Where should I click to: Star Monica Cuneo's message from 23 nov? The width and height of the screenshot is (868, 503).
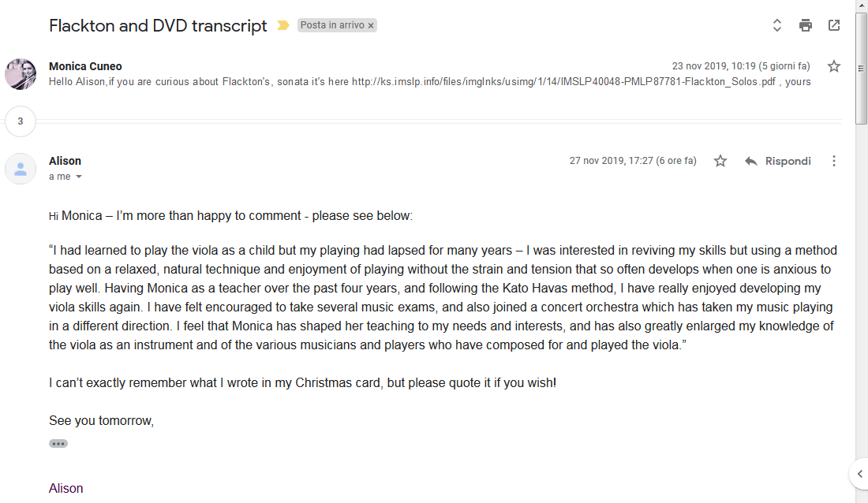[834, 66]
